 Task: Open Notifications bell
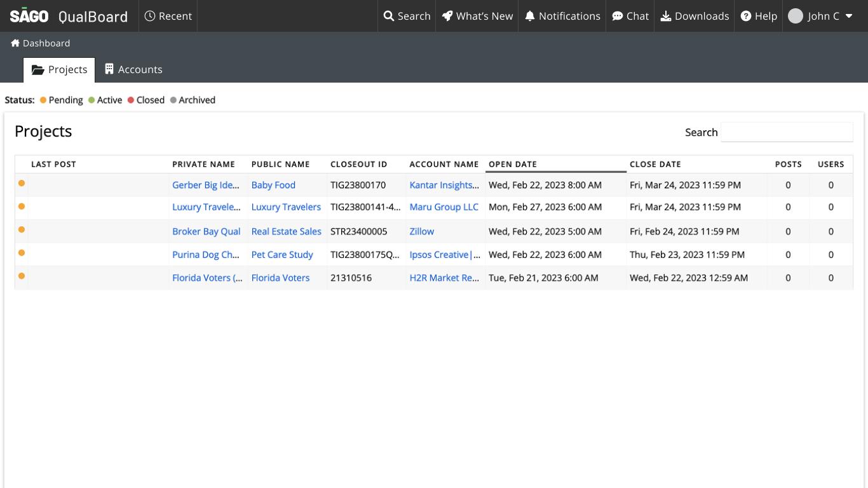click(562, 16)
